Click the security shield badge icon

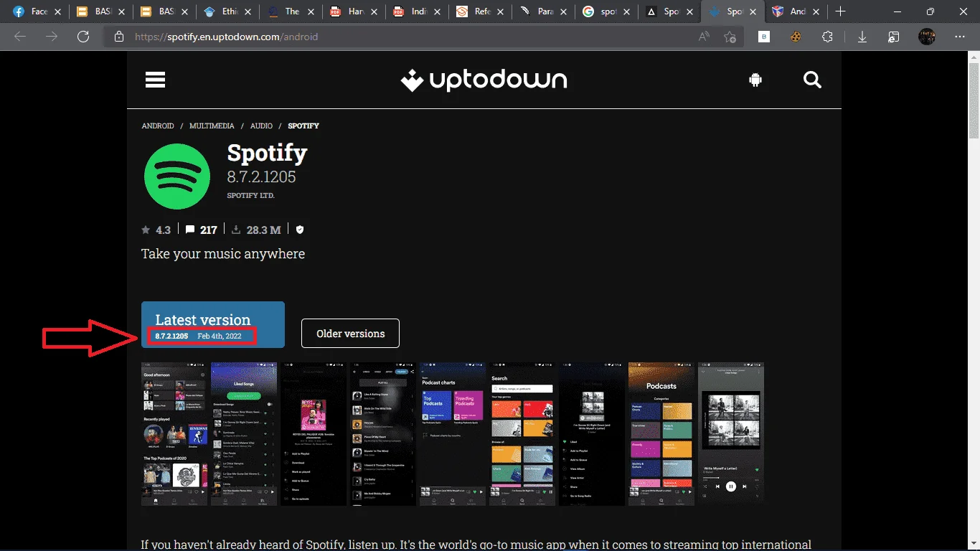(300, 230)
